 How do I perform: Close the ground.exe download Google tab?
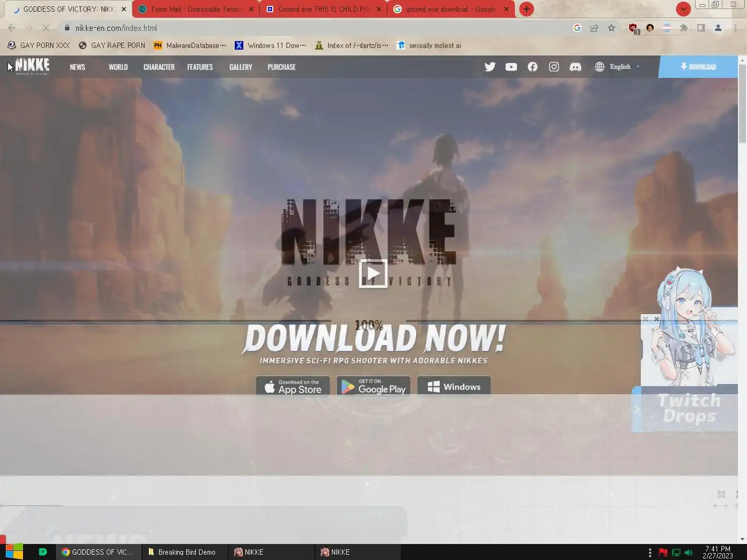click(x=506, y=9)
